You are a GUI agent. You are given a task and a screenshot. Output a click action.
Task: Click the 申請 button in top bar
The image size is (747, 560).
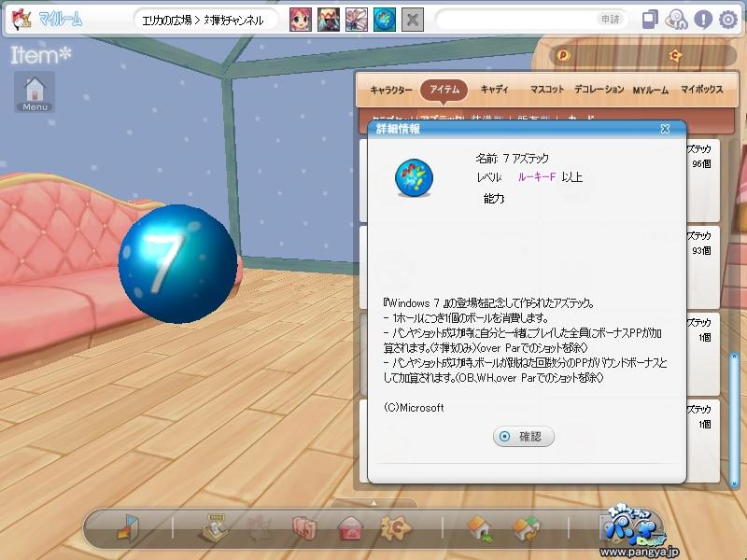[x=610, y=20]
